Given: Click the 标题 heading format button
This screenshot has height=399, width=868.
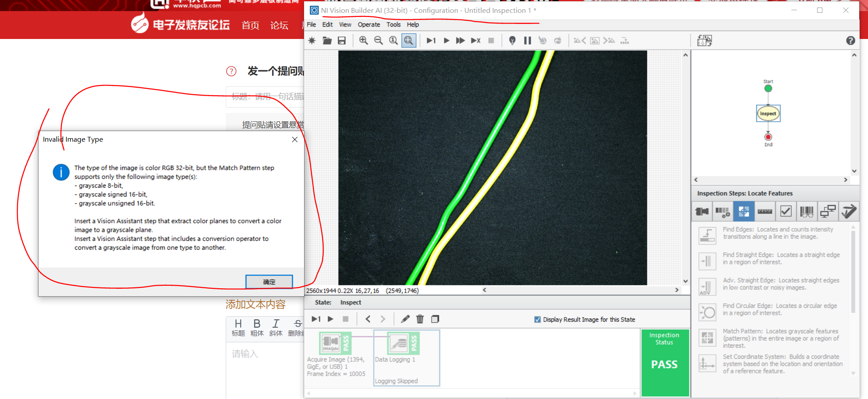Looking at the screenshot, I should pyautogui.click(x=238, y=328).
